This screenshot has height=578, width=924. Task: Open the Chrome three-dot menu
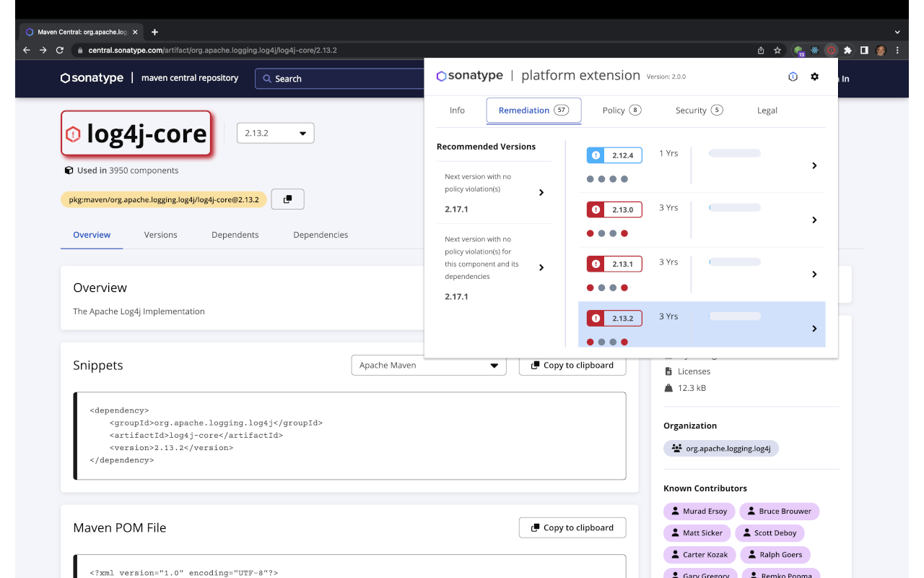point(898,51)
